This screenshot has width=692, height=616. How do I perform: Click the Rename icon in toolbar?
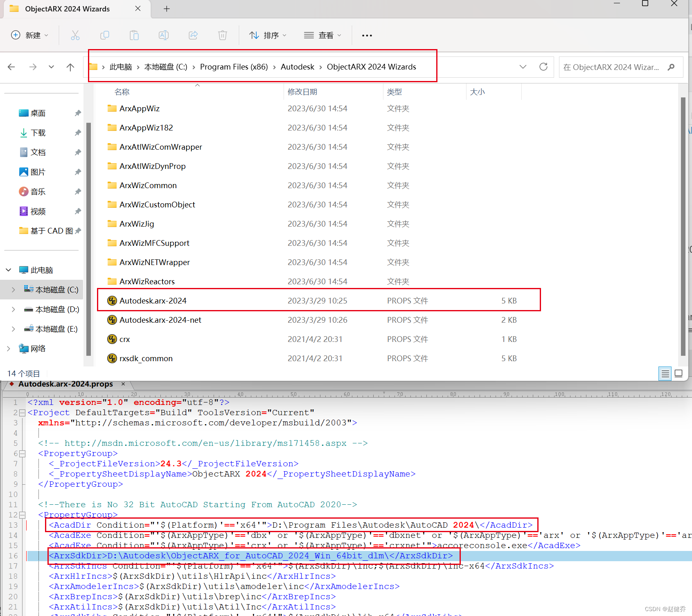coord(164,35)
